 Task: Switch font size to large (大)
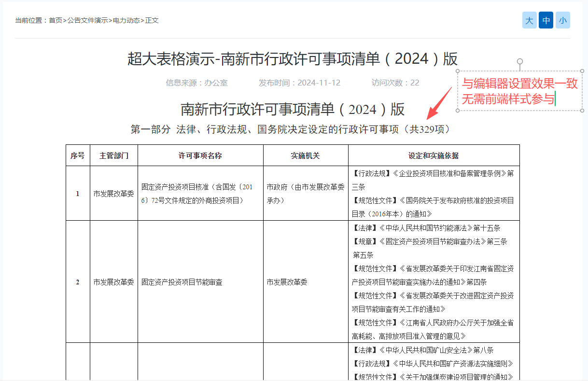529,20
